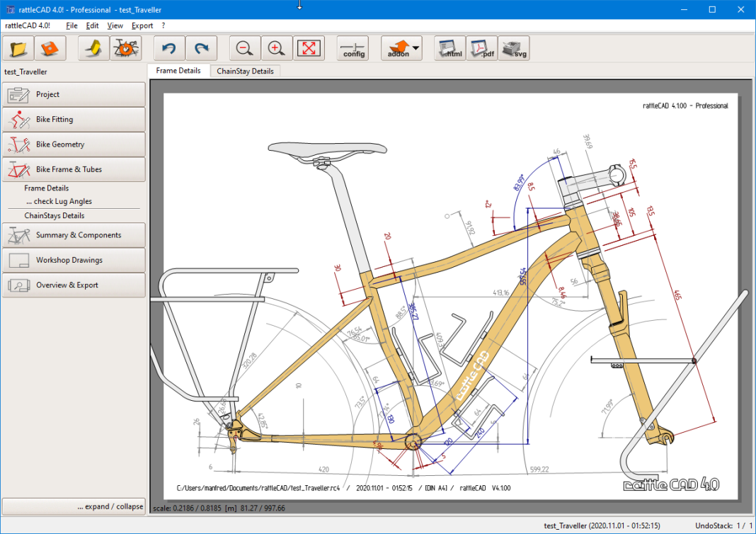The height and width of the screenshot is (534, 756).
Task: Open the Export menu
Action: (x=142, y=25)
